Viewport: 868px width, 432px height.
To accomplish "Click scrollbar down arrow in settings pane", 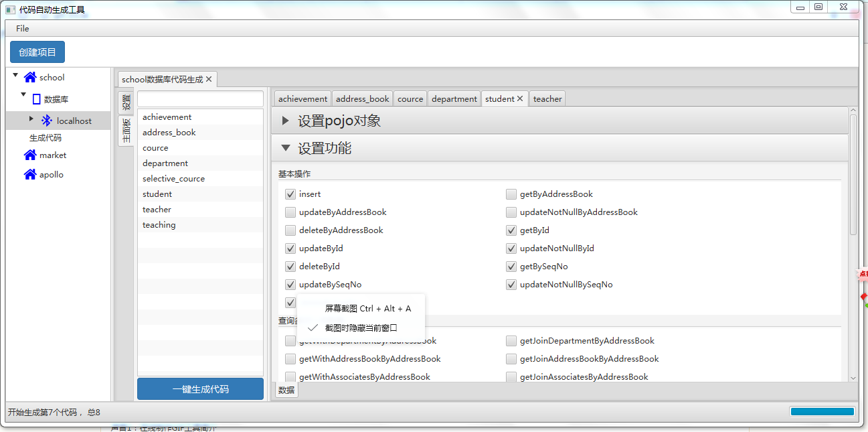I will 853,378.
